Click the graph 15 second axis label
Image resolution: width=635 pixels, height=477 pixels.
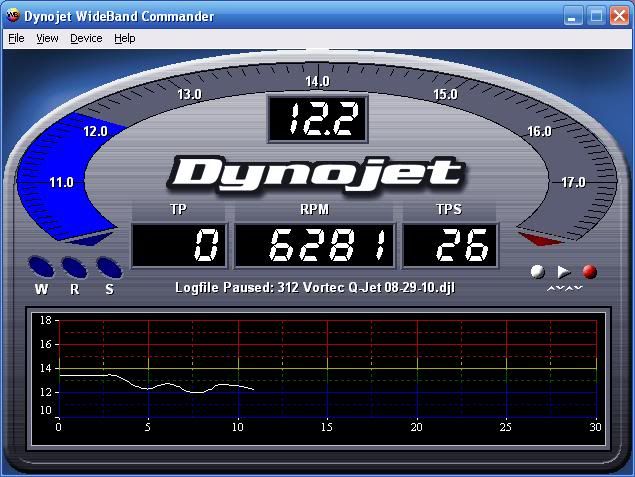click(x=327, y=427)
